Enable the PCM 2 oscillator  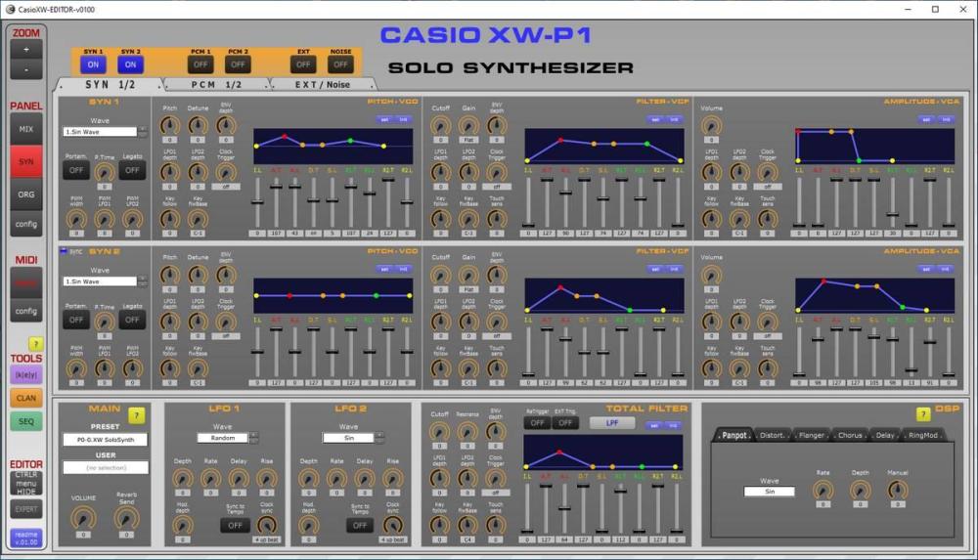[x=238, y=65]
